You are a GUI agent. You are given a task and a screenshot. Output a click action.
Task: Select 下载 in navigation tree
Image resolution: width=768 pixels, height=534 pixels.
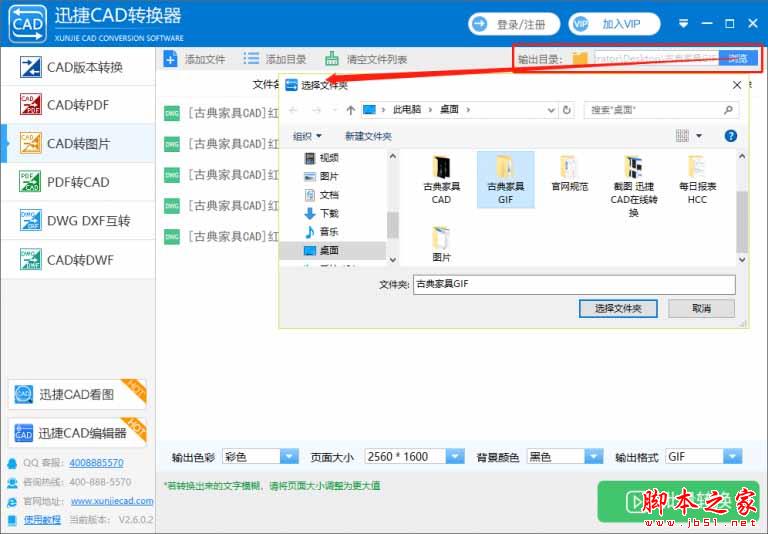point(321,214)
